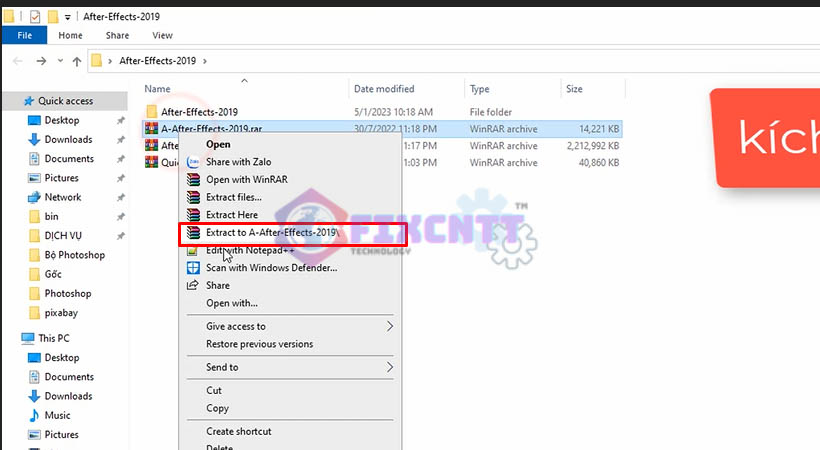Sort by the Size column header

574,89
